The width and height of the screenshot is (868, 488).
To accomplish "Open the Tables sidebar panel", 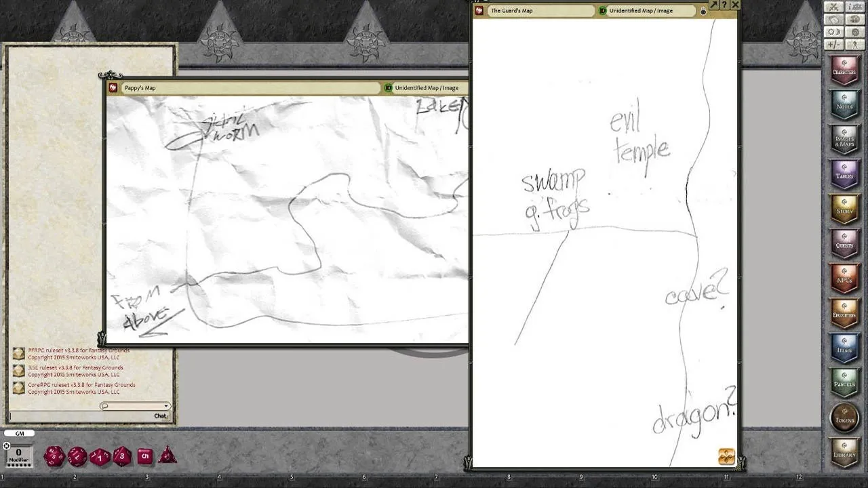I will coord(844,174).
